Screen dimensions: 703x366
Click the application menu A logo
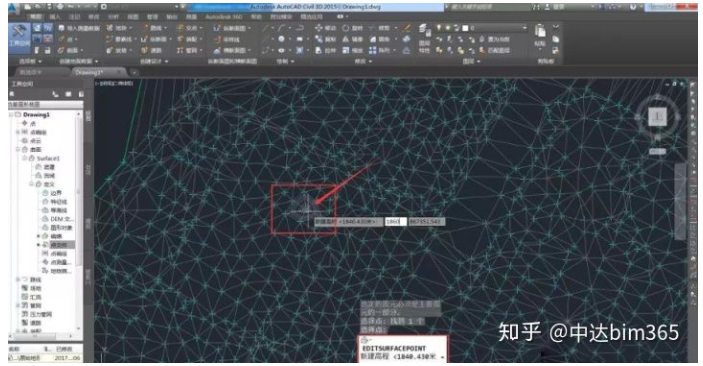13,7
